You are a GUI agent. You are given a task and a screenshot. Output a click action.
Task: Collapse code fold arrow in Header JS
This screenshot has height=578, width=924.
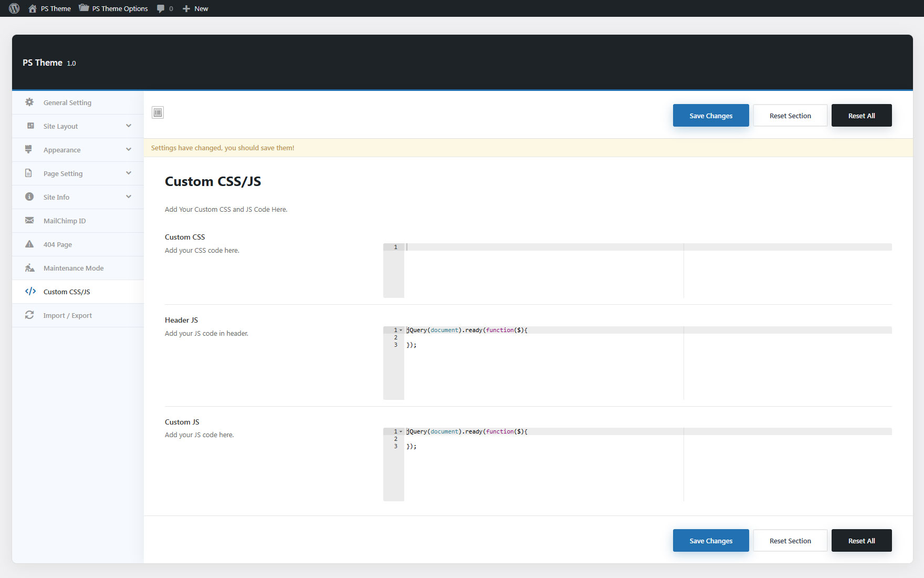[401, 330]
